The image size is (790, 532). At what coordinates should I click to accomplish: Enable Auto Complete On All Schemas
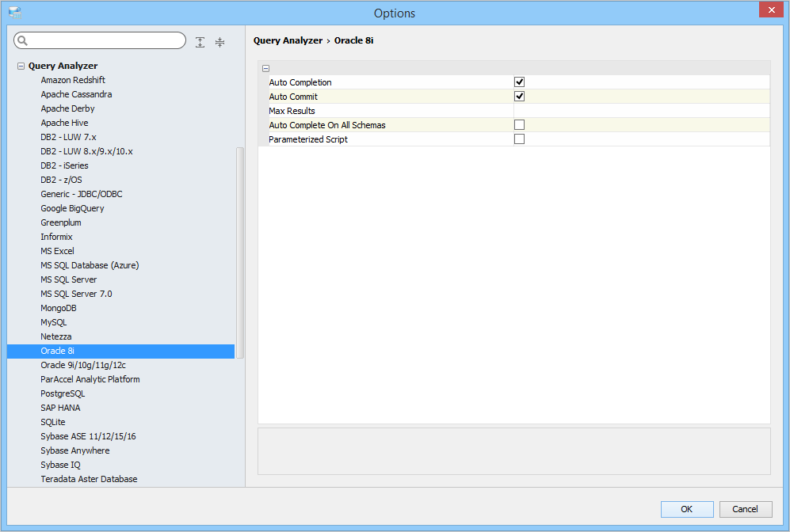519,124
